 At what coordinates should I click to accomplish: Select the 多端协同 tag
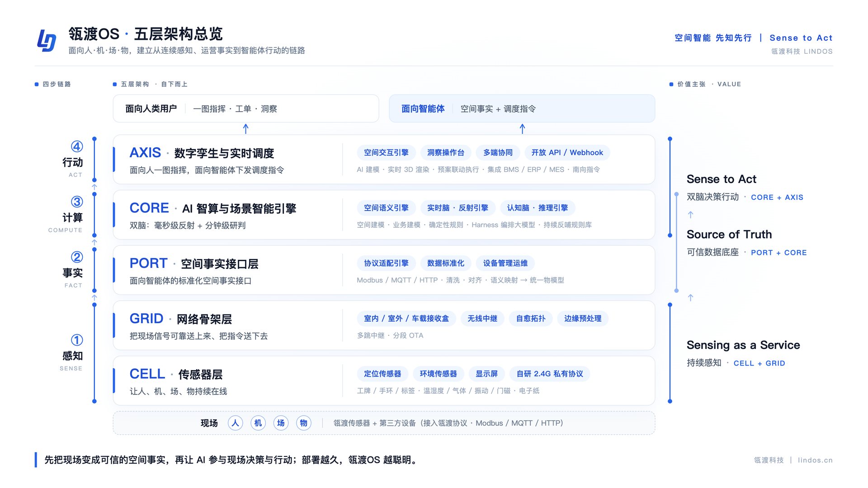point(498,153)
